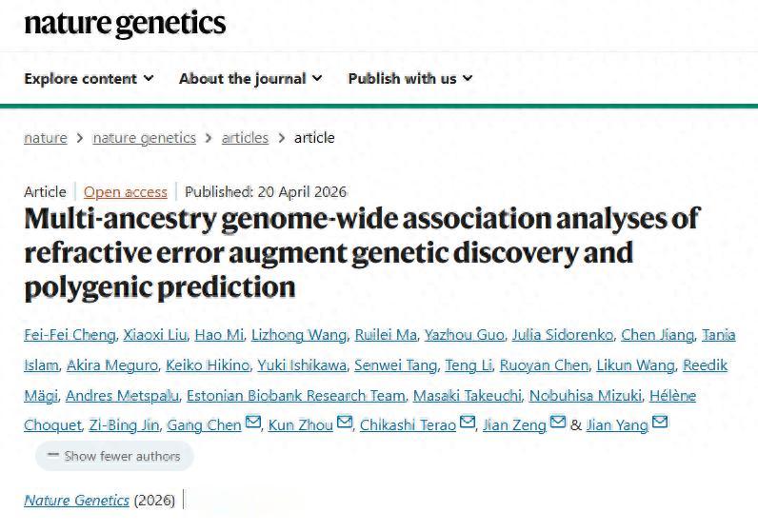Open Nature Genetics journal citation link
Screen dimensions: 758x532
tap(76, 500)
